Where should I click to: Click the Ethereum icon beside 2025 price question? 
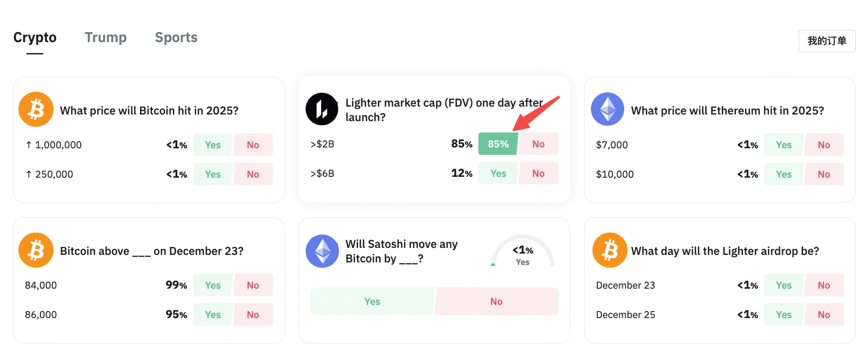click(607, 109)
